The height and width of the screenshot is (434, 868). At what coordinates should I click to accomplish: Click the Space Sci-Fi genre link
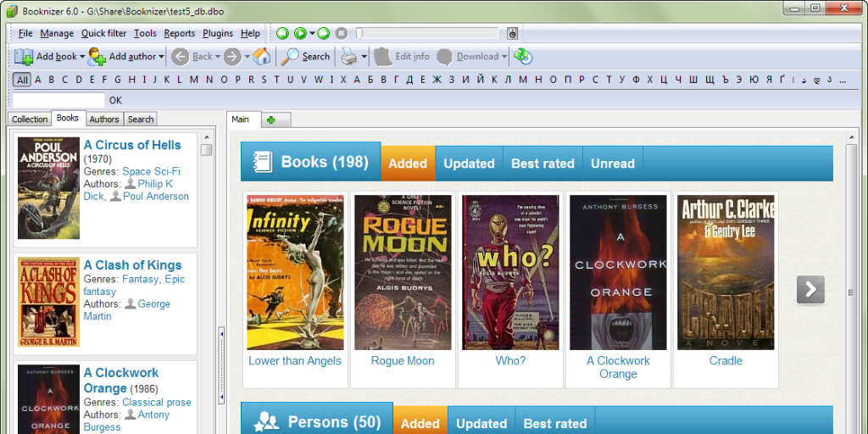tap(151, 171)
